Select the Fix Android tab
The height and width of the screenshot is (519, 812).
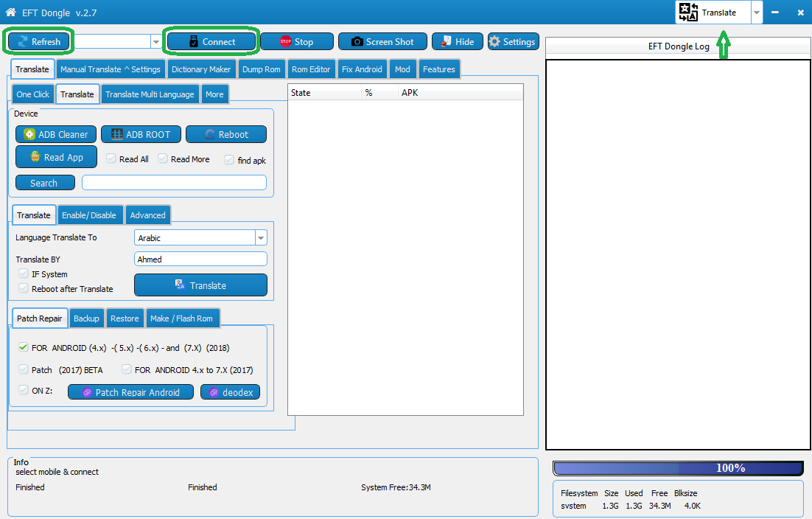(362, 69)
